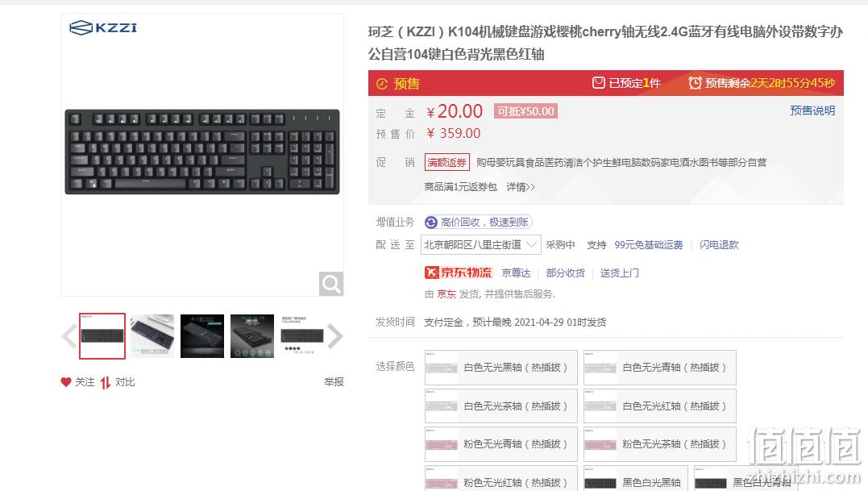Click the 对比 compare arrows icon
Screen dimensions: 868x491
[x=106, y=382]
